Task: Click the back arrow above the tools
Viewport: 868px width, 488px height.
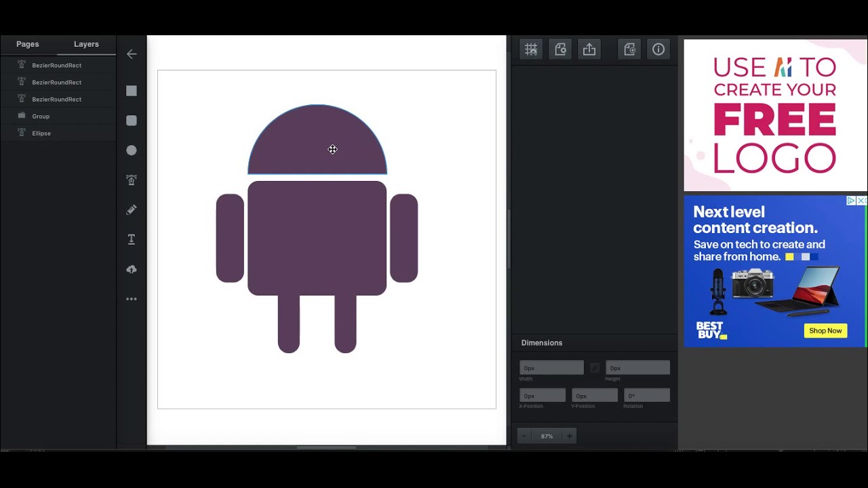Action: coord(132,54)
